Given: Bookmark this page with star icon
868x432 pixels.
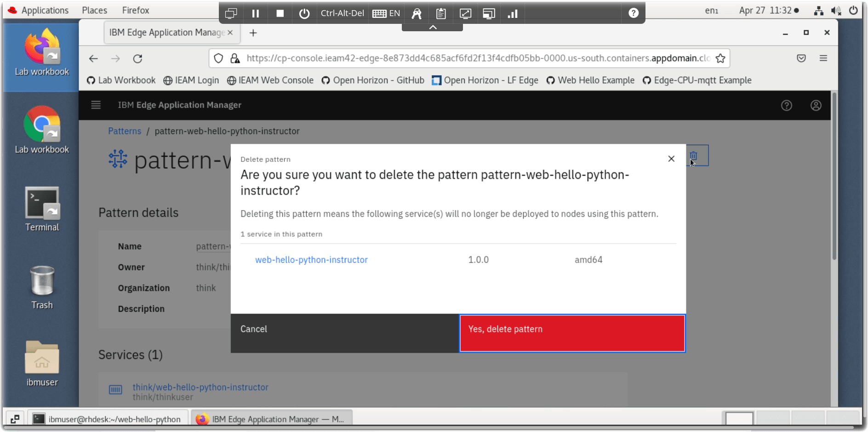Looking at the screenshot, I should [x=720, y=58].
